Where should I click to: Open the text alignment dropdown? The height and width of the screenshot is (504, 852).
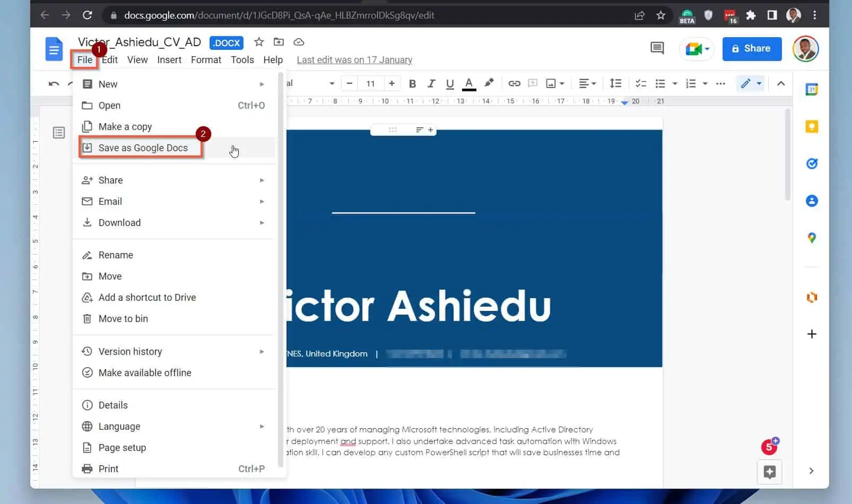click(587, 83)
